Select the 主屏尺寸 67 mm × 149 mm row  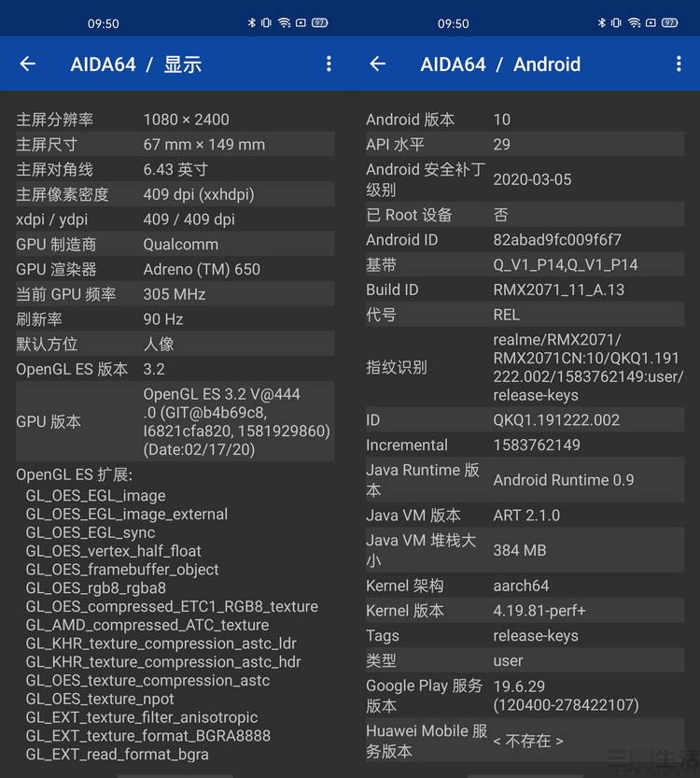click(175, 144)
